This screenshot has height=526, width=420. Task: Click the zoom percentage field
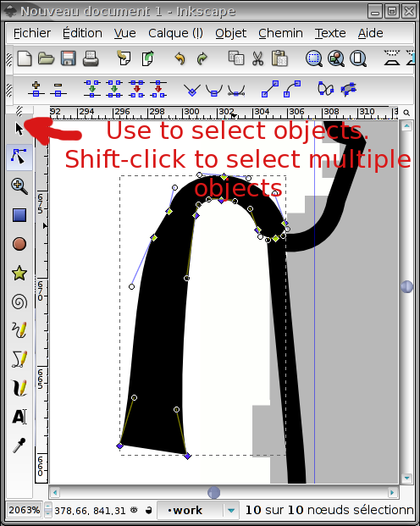25,510
